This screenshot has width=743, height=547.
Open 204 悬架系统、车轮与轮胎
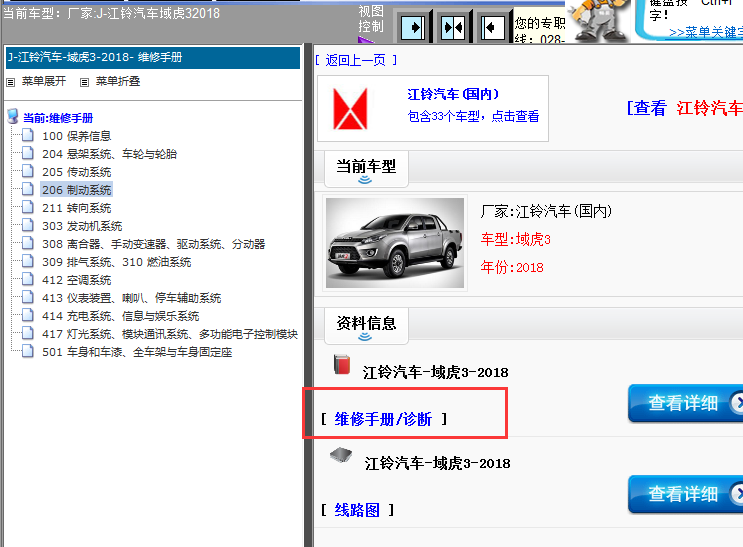click(x=109, y=154)
